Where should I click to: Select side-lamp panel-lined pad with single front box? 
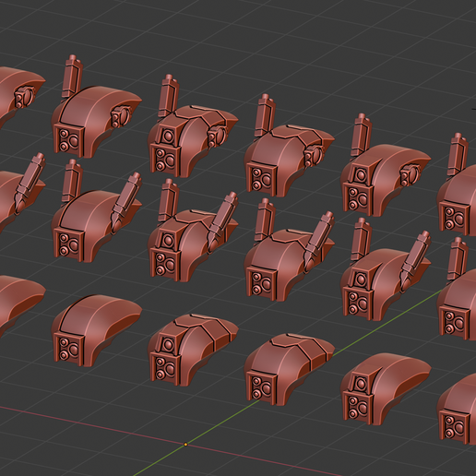click(290, 146)
